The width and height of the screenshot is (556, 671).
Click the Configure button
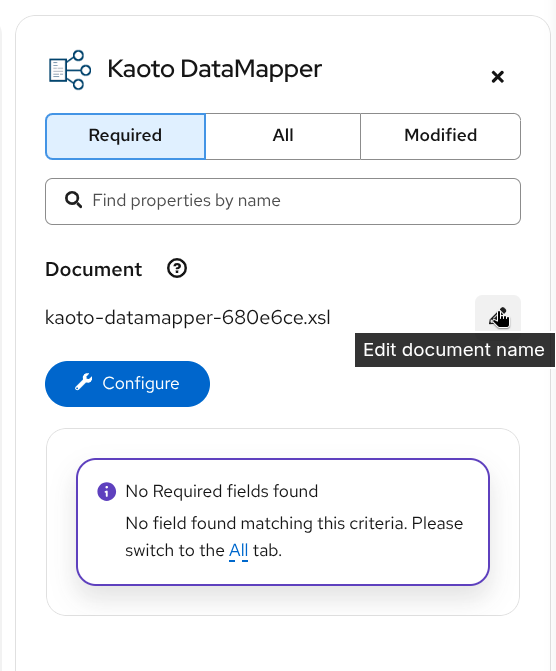(128, 384)
